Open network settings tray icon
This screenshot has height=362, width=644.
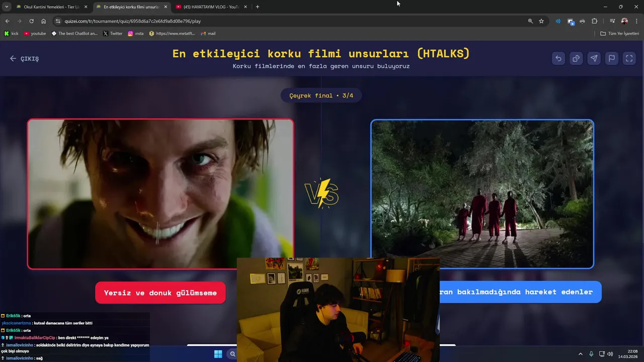pyautogui.click(x=602, y=354)
